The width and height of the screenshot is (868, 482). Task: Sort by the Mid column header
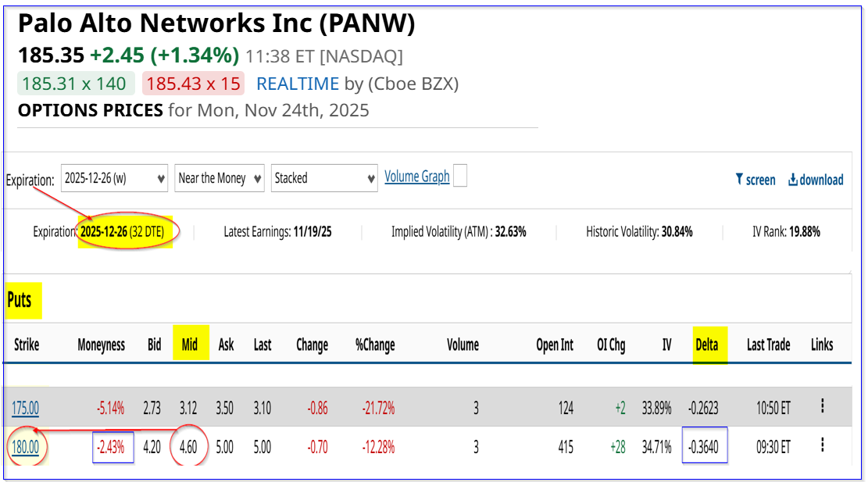click(x=189, y=345)
